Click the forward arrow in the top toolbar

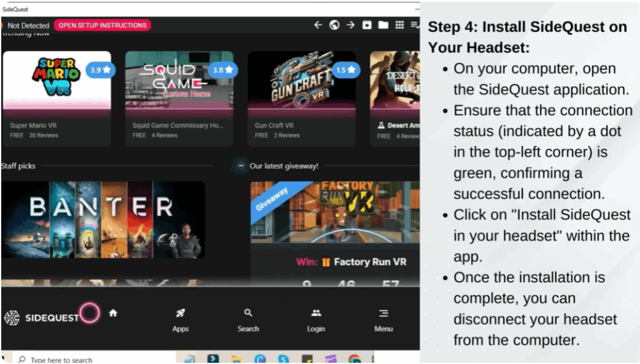(x=351, y=25)
